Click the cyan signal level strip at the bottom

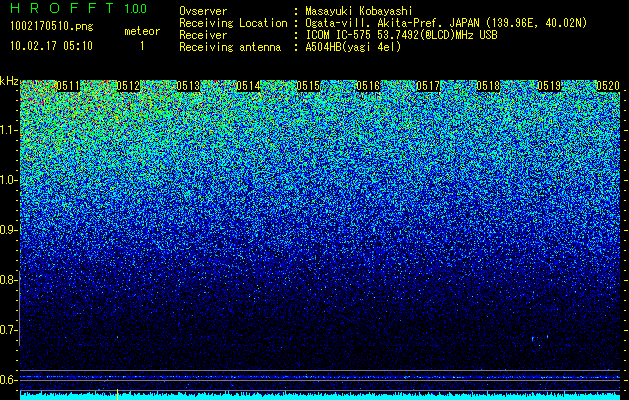click(320, 396)
